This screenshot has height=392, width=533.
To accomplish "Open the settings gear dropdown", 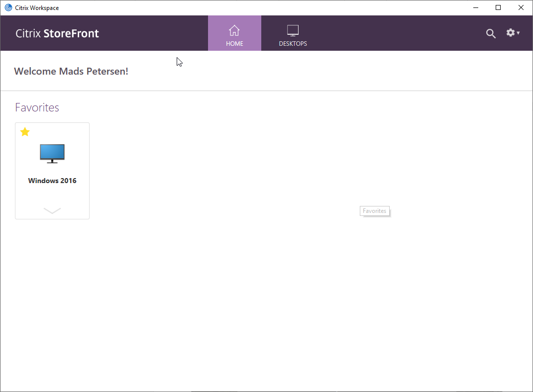I will click(x=513, y=33).
